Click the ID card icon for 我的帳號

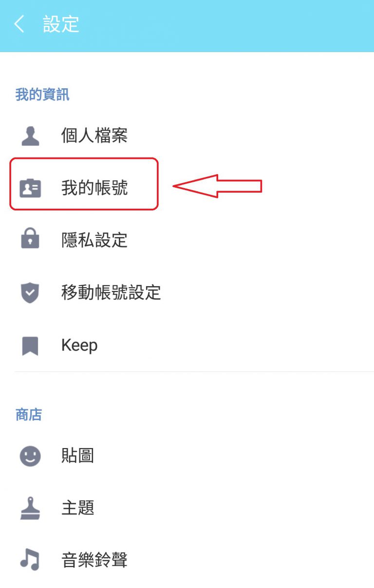30,188
